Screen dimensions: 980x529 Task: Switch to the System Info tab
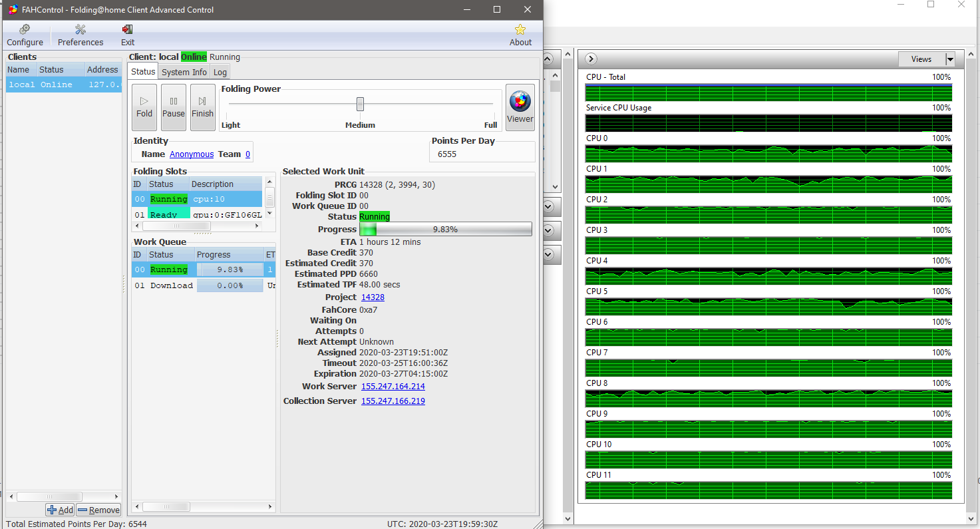pyautogui.click(x=184, y=72)
